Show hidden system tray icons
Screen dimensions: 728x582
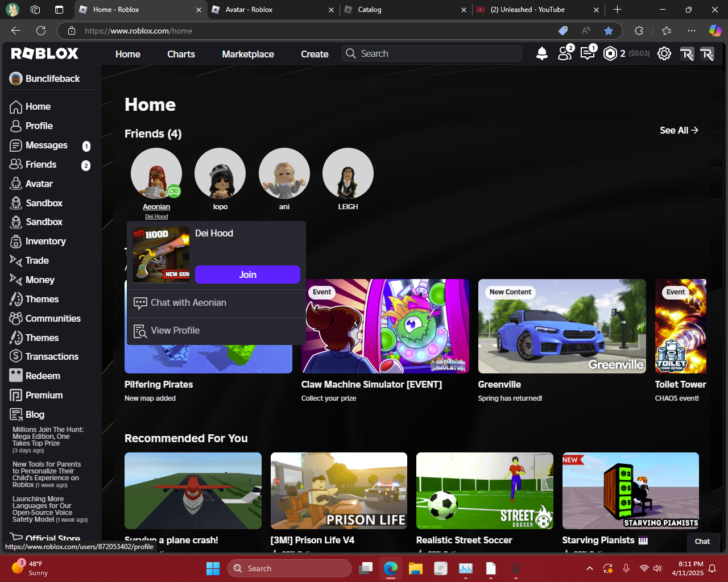point(590,568)
